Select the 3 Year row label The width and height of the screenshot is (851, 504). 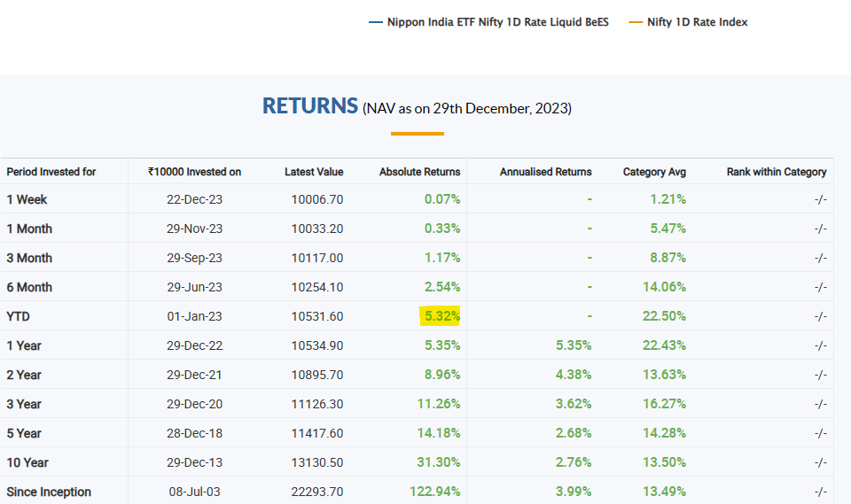[24, 405]
